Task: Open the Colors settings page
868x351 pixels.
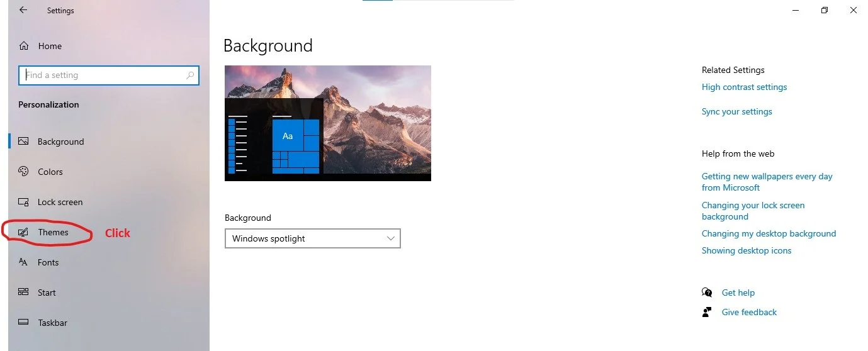Action: coord(109,172)
